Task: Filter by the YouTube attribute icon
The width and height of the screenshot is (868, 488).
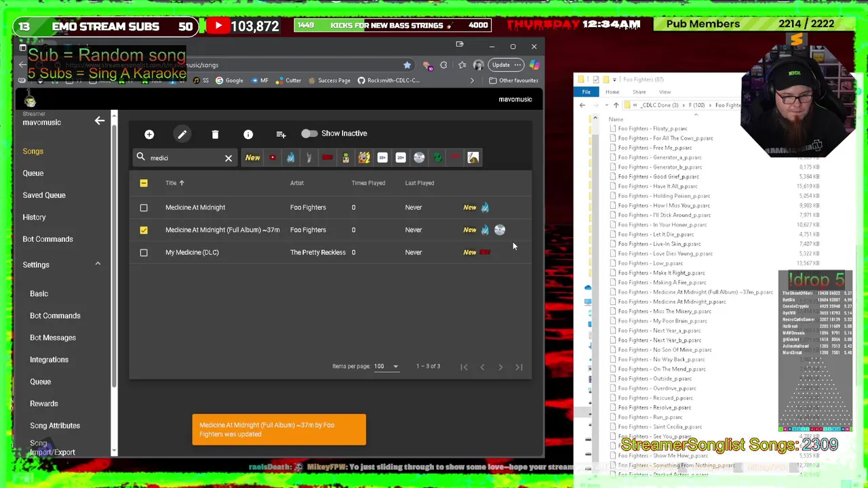Action: (x=273, y=158)
